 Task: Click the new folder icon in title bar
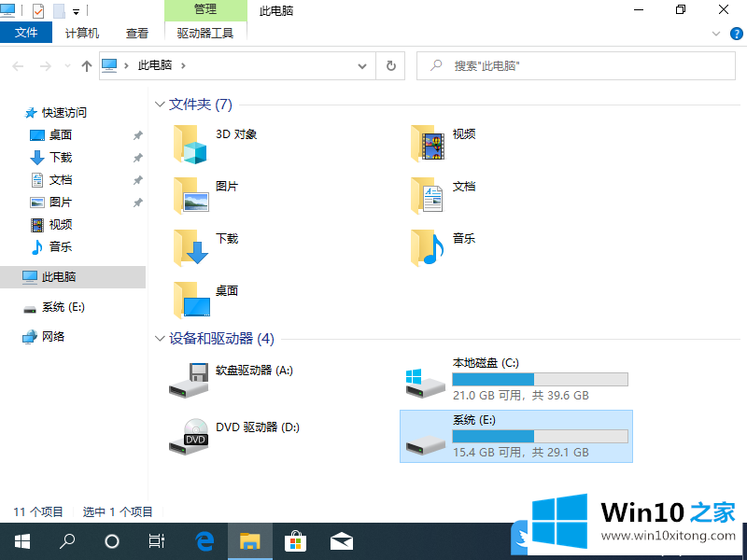(x=59, y=10)
